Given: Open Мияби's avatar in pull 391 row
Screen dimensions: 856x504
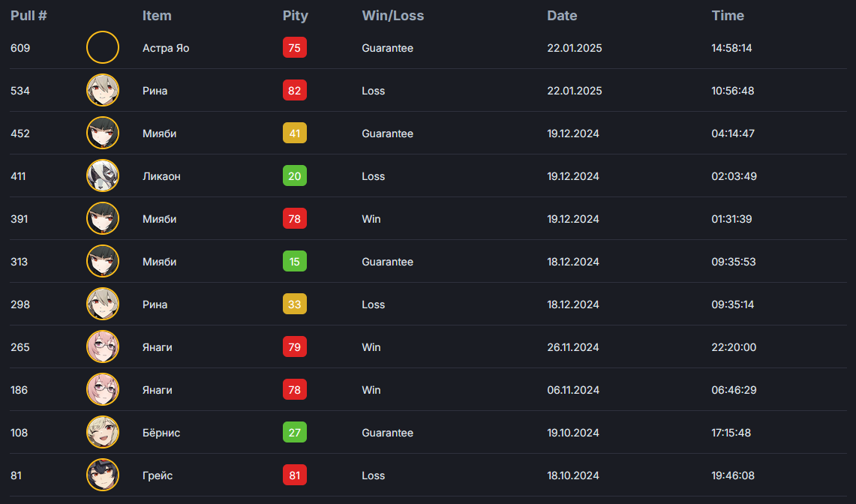Looking at the screenshot, I should 103,218.
